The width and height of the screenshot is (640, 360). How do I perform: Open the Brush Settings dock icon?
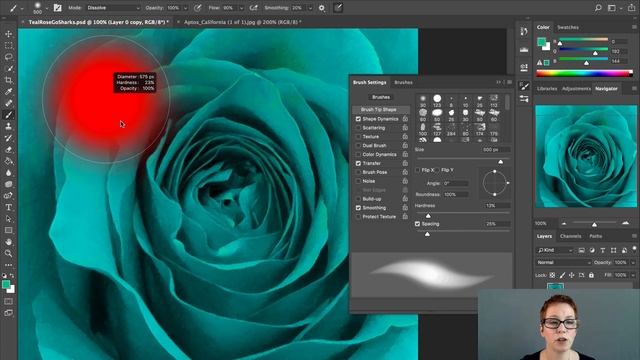(524, 86)
